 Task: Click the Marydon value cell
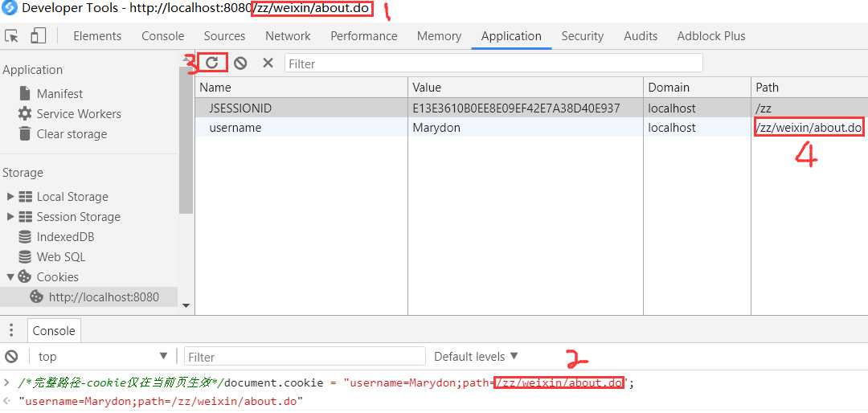coord(526,128)
